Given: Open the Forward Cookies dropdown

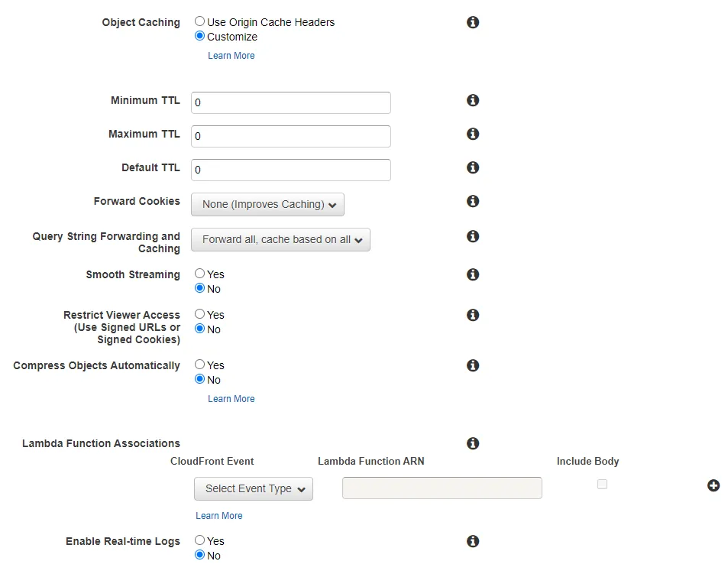Looking at the screenshot, I should click(x=267, y=205).
